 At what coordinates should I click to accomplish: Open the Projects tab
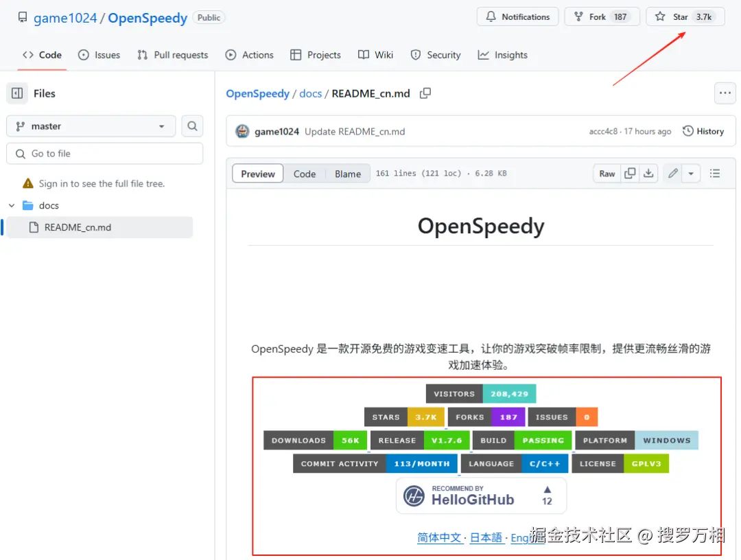pyautogui.click(x=316, y=55)
